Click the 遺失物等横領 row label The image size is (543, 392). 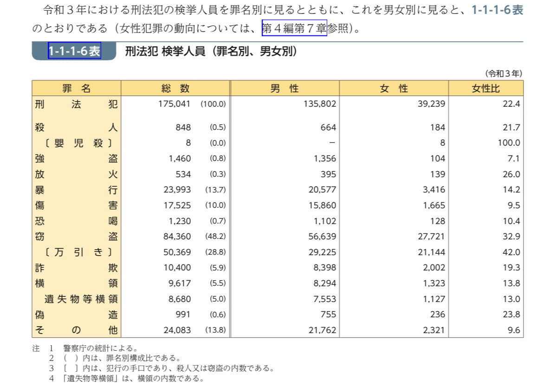click(x=81, y=299)
